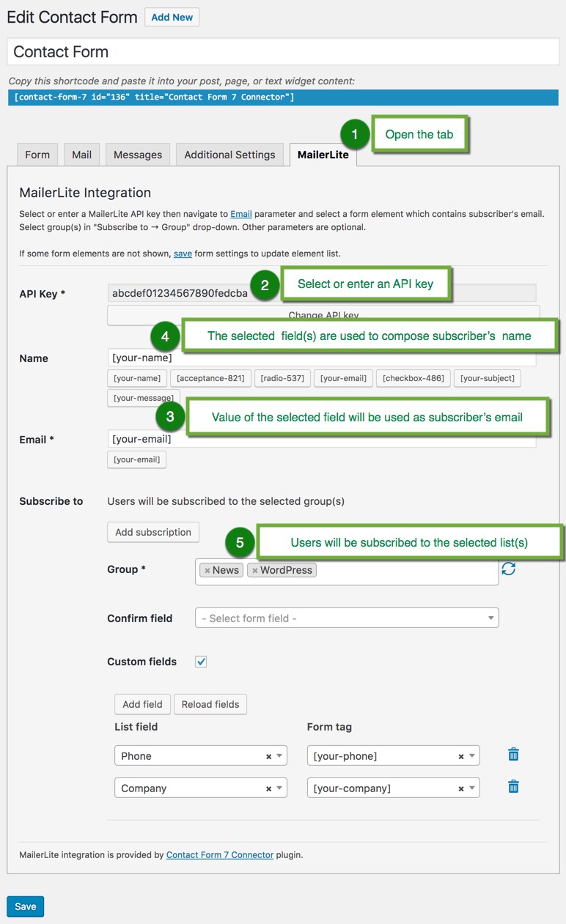Click inside the Group selection box
The height and width of the screenshot is (924, 566).
[x=347, y=570]
